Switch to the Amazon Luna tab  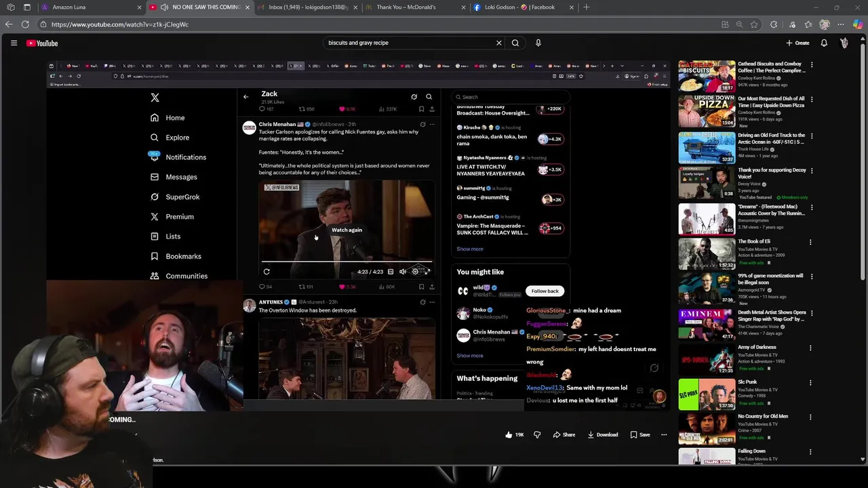[x=92, y=7]
